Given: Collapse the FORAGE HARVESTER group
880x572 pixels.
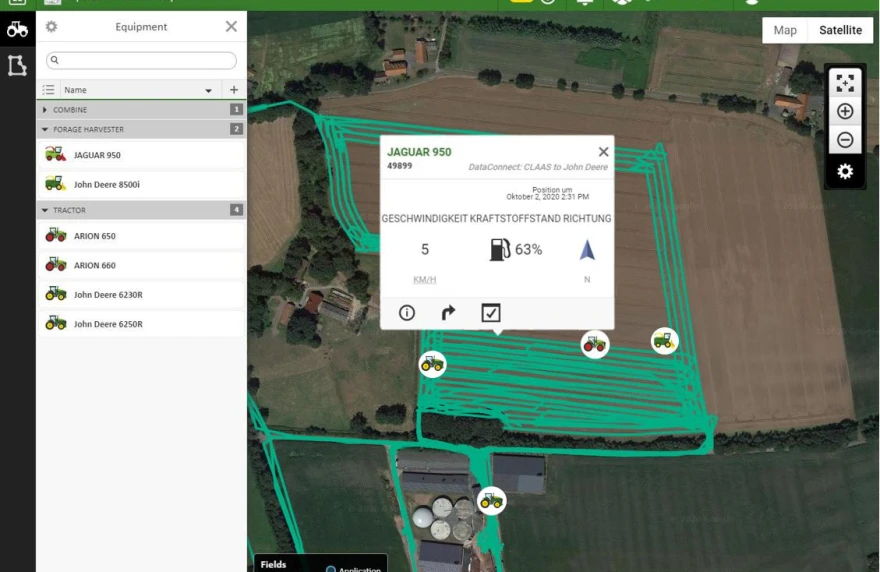Looking at the screenshot, I should [45, 130].
